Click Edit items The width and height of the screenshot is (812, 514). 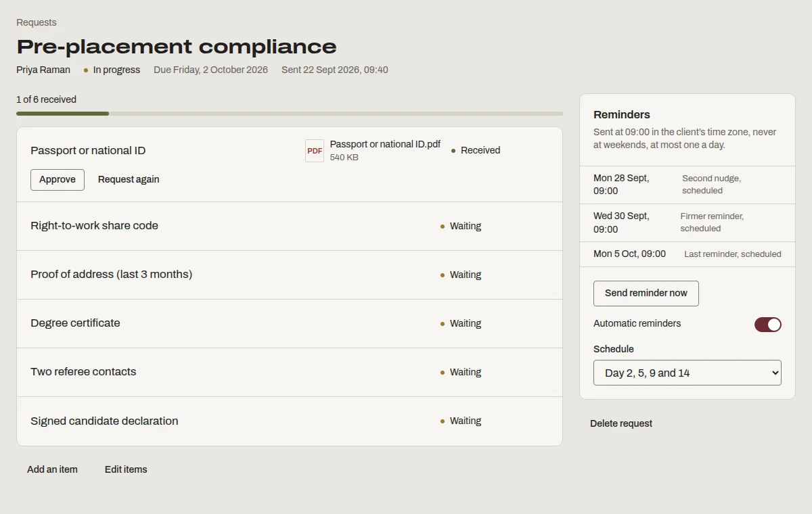coord(126,469)
